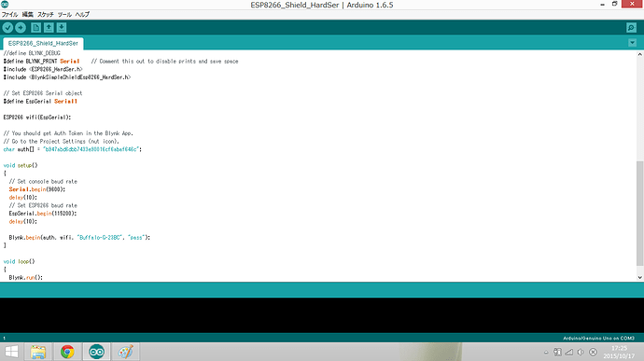This screenshot has width=644, height=361.
Task: Click the editor scrollbar down arrow
Action: [x=640, y=278]
